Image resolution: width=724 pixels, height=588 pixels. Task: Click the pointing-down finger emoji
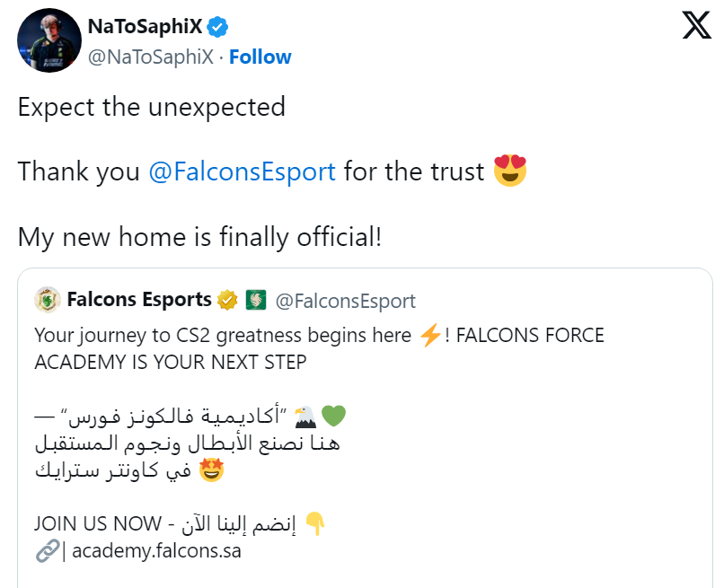click(313, 522)
